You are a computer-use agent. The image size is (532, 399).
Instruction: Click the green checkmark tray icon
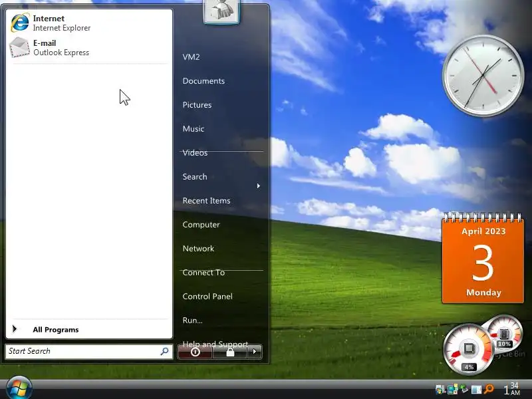(464, 389)
